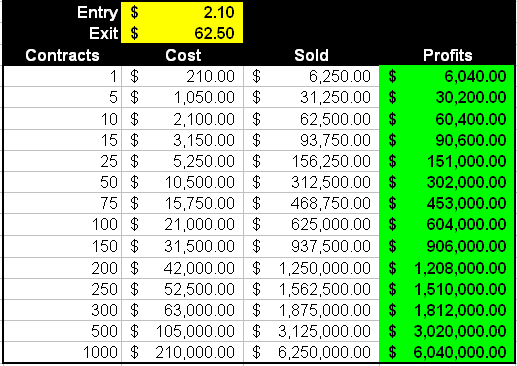Select the profit cell showing 6,040,000.00

tap(447, 352)
